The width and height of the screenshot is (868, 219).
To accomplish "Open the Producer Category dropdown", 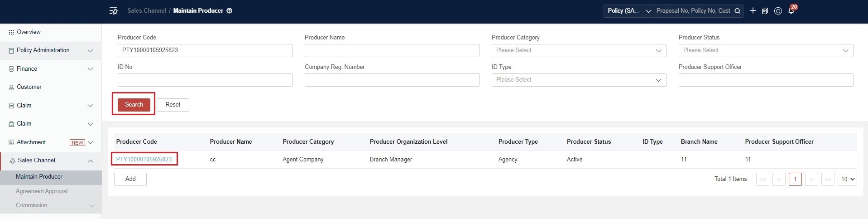I will coord(579,50).
